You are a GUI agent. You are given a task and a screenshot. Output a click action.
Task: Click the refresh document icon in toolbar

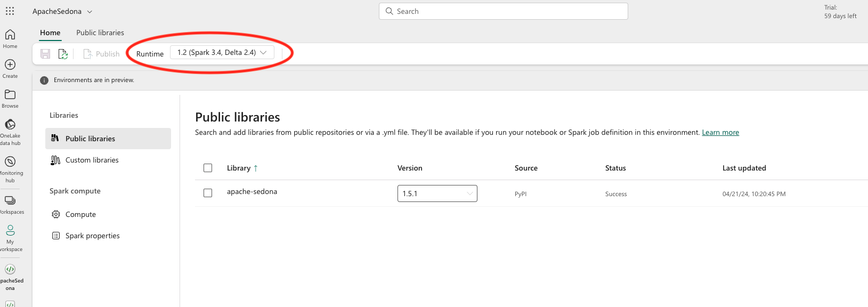(x=63, y=54)
